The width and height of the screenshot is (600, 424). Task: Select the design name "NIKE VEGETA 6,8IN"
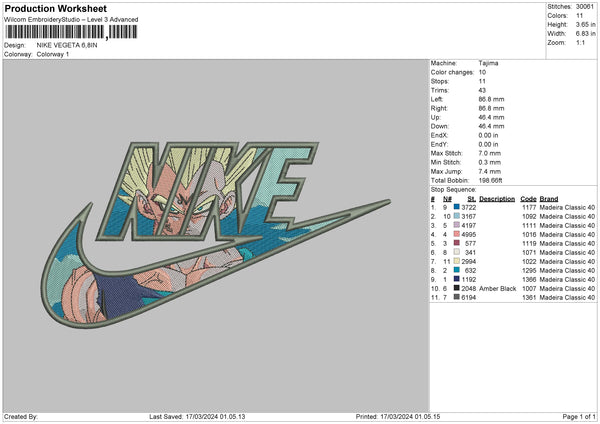[67, 45]
